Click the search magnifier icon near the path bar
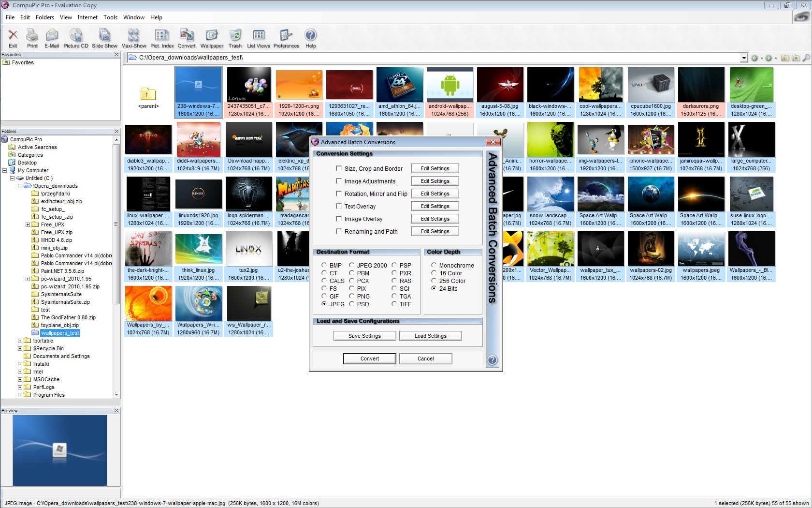This screenshot has width=812, height=508. (806, 58)
